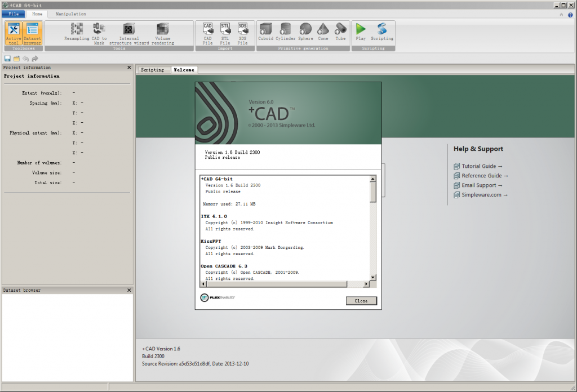
Task: Switch to the Manipulation ribbon tab
Action: tap(70, 14)
